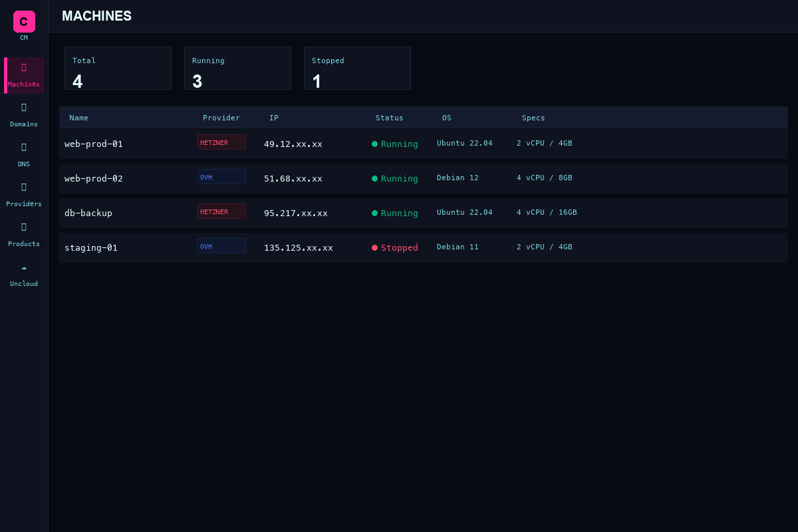
Task: Open machine web-prod-01
Action: pos(424,144)
